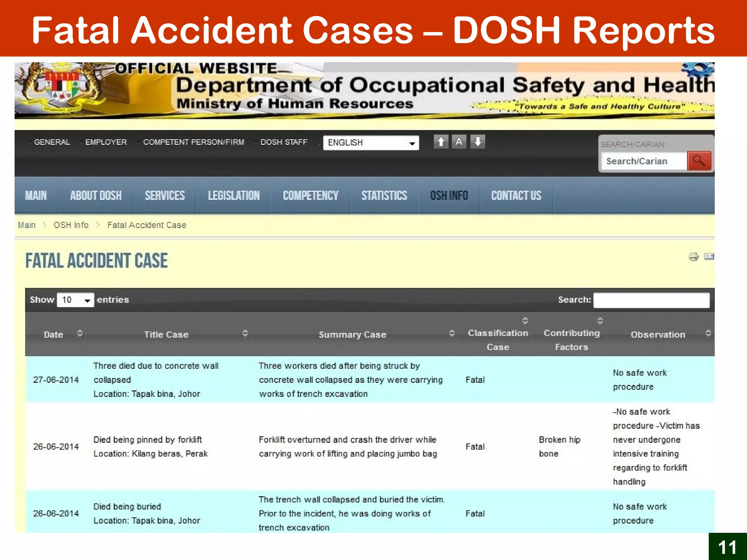Click 'The trench wall collapsed' summary text
The image size is (747, 560).
pyautogui.click(x=352, y=513)
